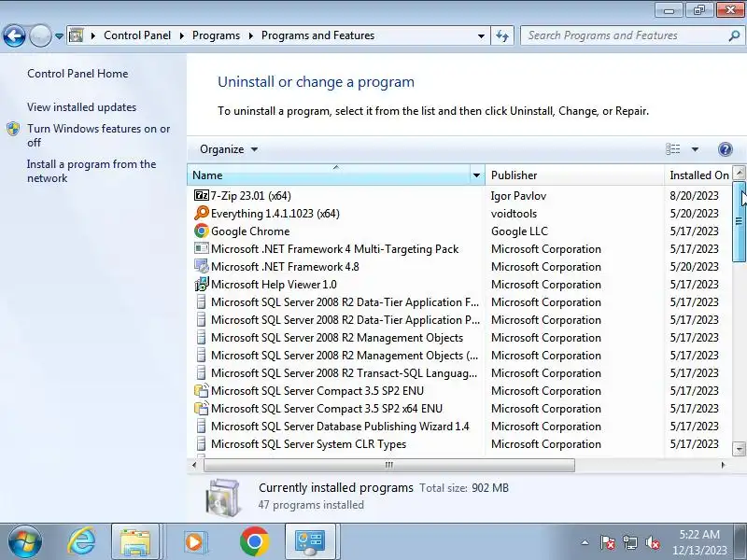Click the Microsoft Help Viewer 1.0 icon

tap(202, 284)
